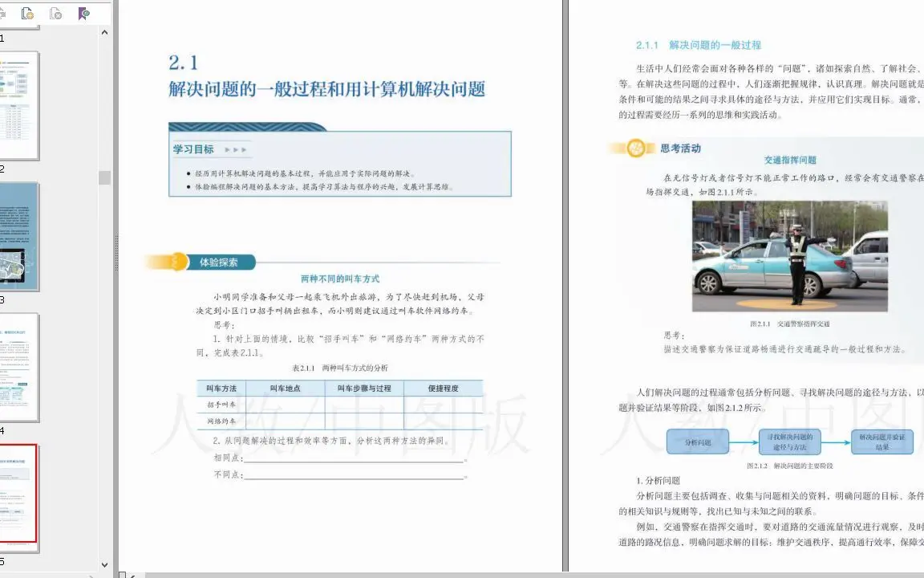Open the page 2 thumbnail

coord(19,106)
